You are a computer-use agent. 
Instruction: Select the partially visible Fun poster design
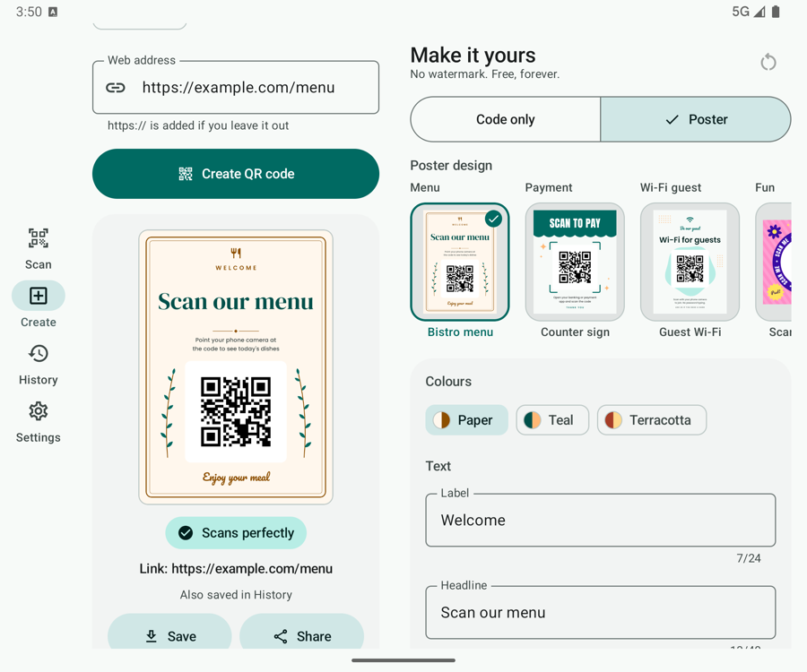coord(774,262)
